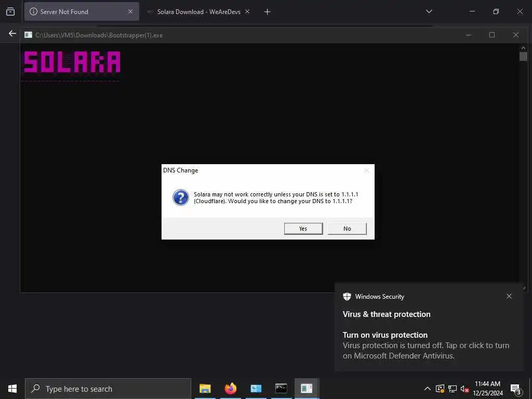Open the Action Center notifications icon

(515, 389)
